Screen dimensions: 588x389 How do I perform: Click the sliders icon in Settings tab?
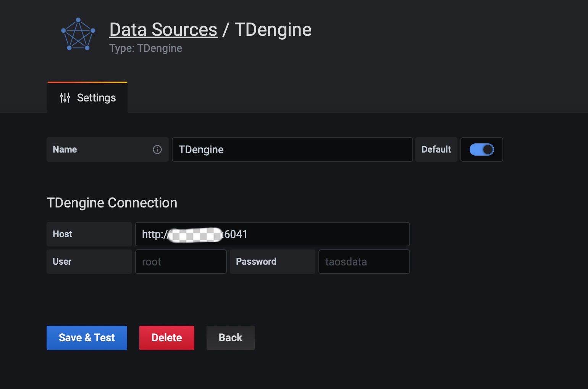[x=65, y=98]
